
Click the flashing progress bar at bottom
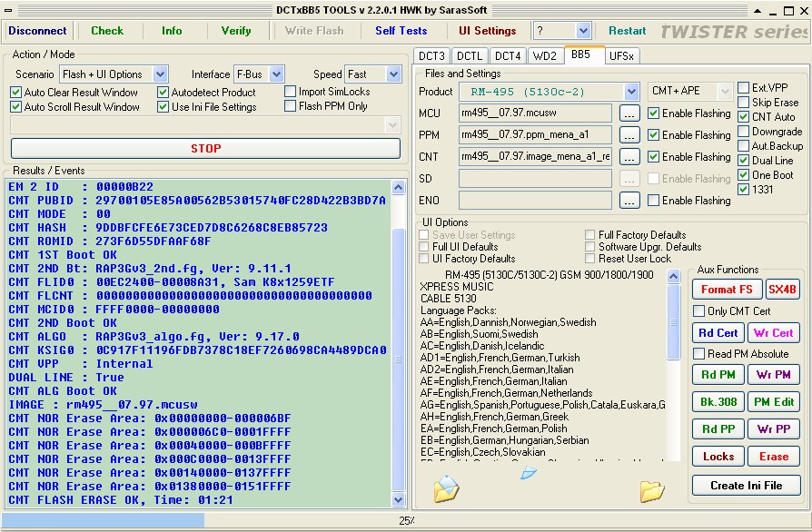click(x=405, y=520)
